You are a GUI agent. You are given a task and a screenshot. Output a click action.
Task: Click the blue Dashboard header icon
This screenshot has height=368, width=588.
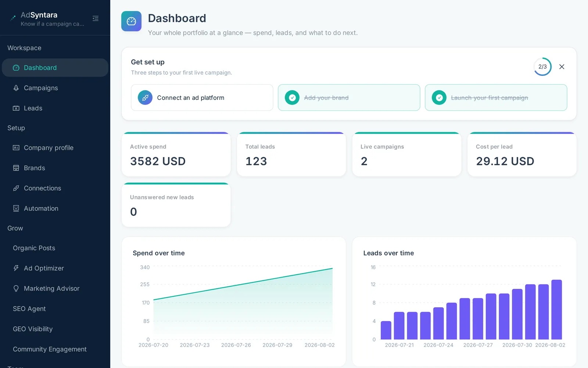coord(131,21)
